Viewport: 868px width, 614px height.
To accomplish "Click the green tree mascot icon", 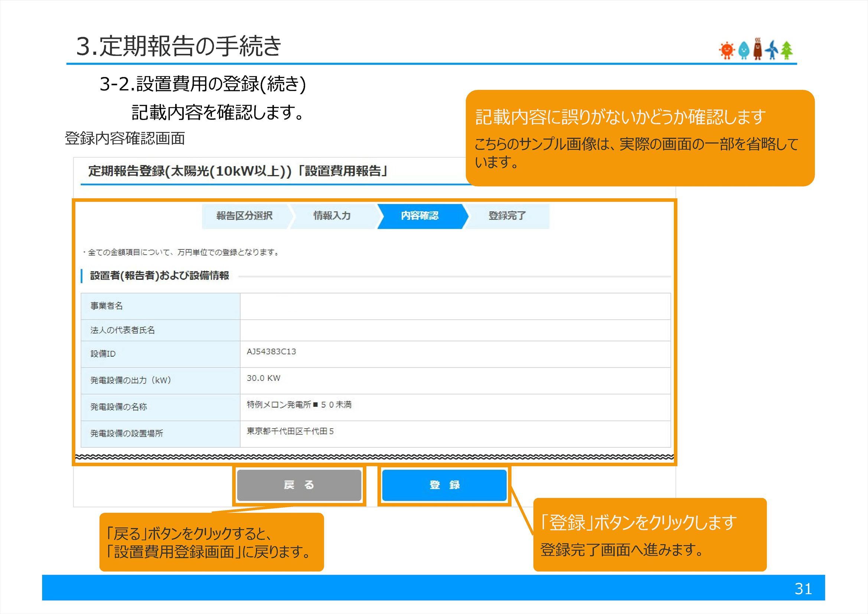I will [787, 50].
